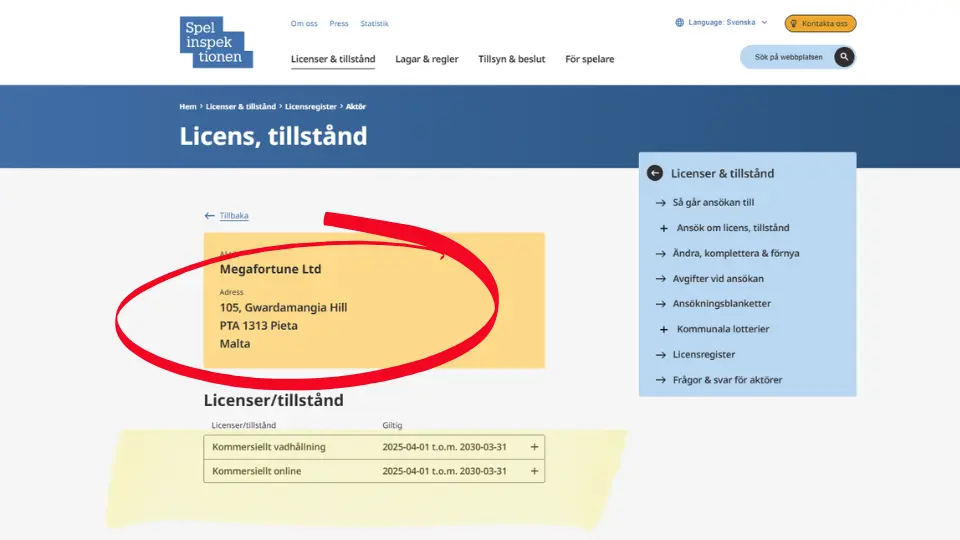Viewport: 960px width, 540px height.
Task: Click the Spelinspektionen logo
Action: [x=216, y=42]
